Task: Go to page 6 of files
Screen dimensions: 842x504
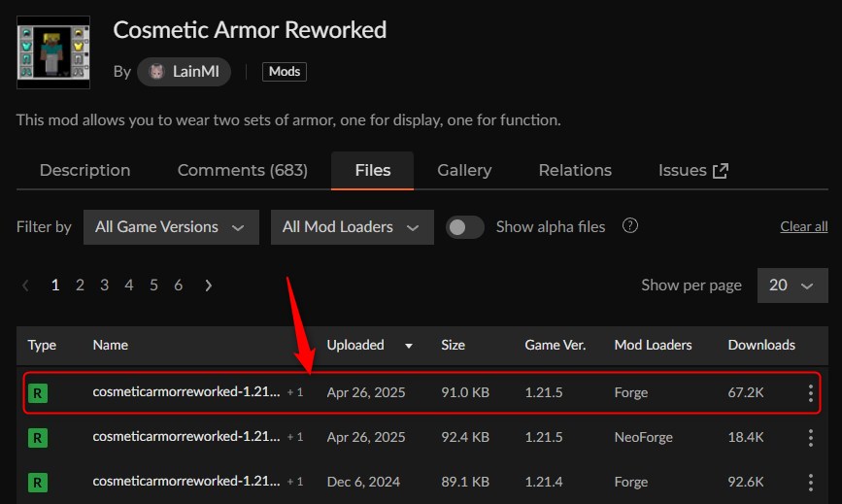Action: coord(179,285)
